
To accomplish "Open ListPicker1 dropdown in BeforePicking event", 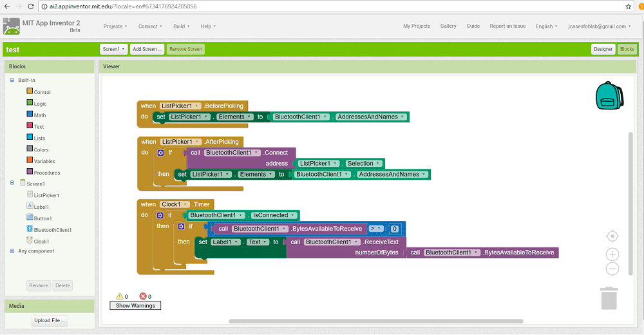I will (x=180, y=106).
